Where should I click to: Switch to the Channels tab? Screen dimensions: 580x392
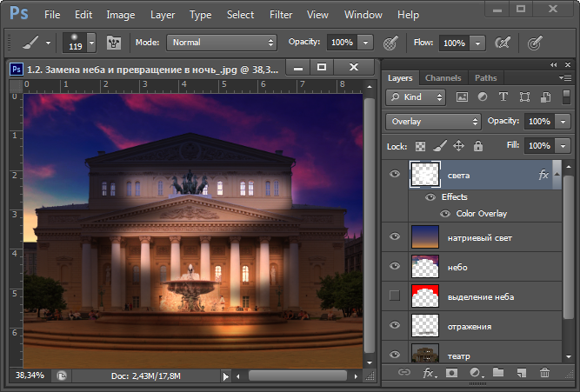click(443, 78)
